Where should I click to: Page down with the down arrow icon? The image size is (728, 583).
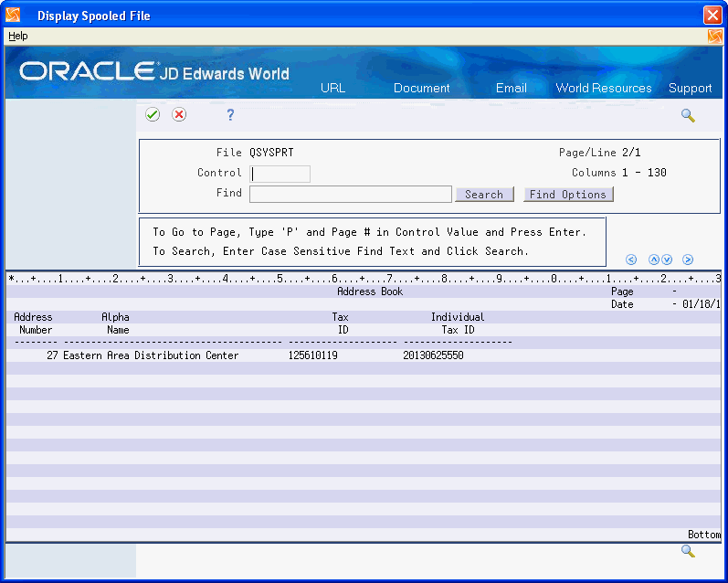click(667, 260)
